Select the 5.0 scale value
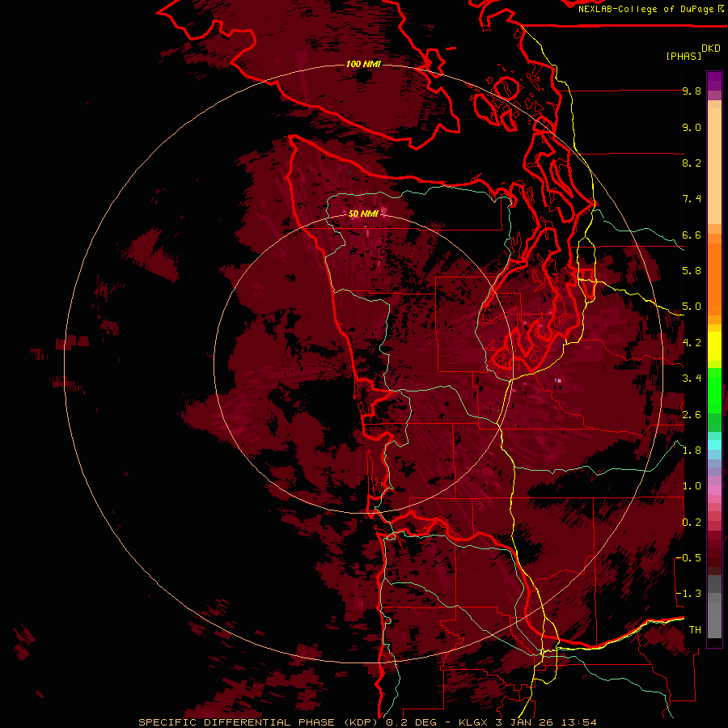Viewport: 728px width, 728px height. click(692, 307)
